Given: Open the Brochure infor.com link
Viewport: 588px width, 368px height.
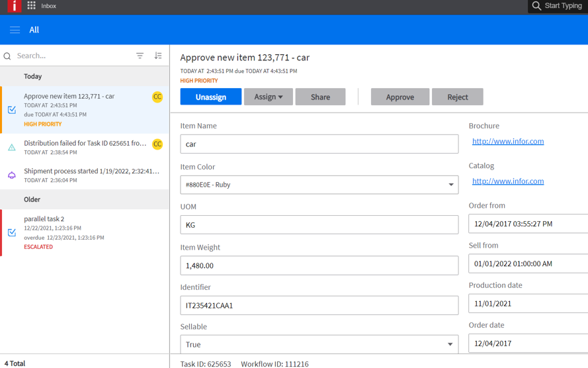Looking at the screenshot, I should point(507,141).
